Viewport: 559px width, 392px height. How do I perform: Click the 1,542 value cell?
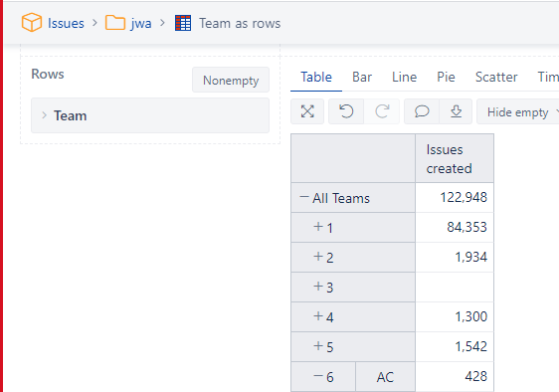455,346
